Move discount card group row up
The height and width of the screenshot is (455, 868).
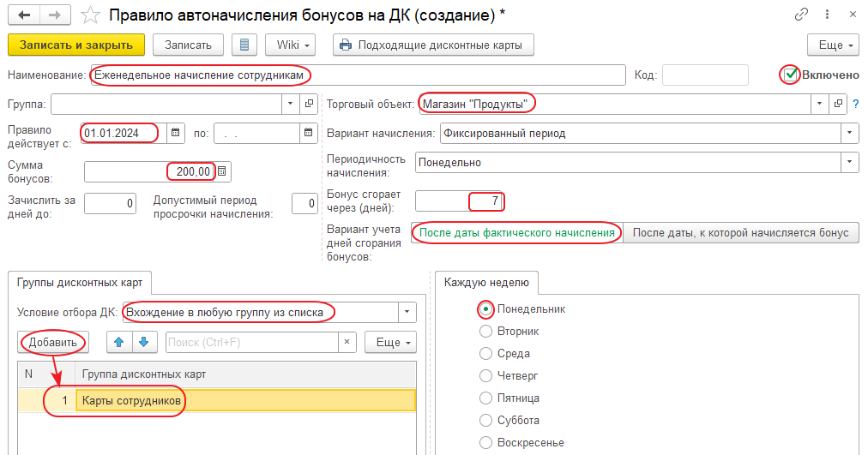tap(118, 342)
